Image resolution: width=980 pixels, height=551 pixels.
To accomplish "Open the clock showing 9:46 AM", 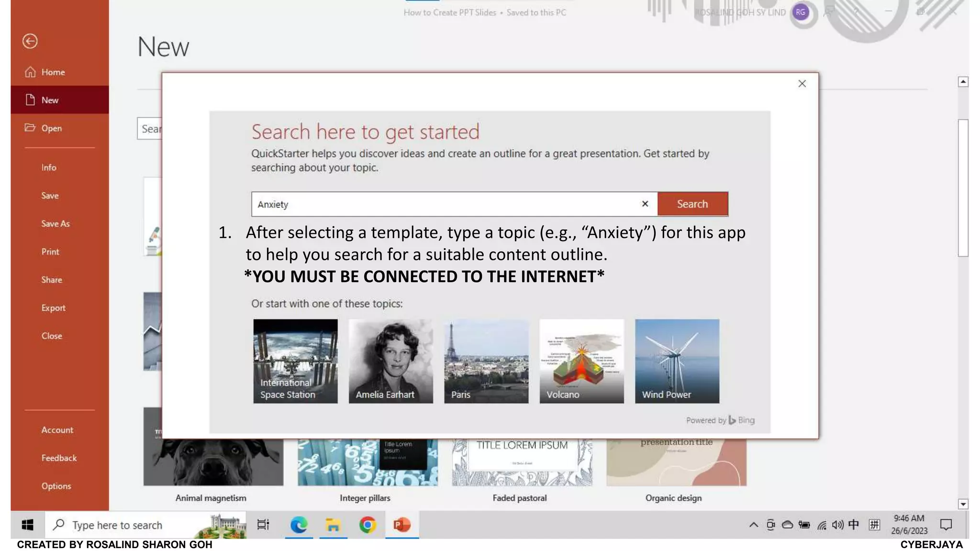I will point(909,525).
